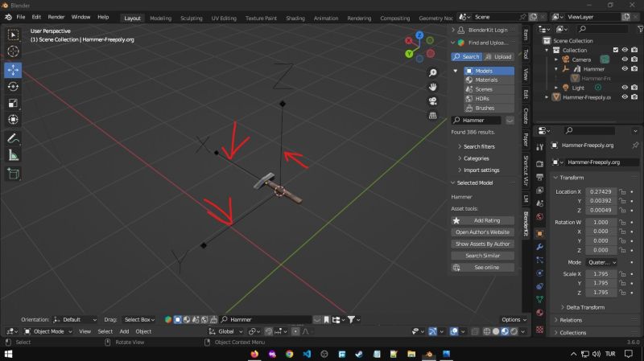The width and height of the screenshot is (644, 361).
Task: Click the star icon next to Add Rating
Action: tap(456, 221)
